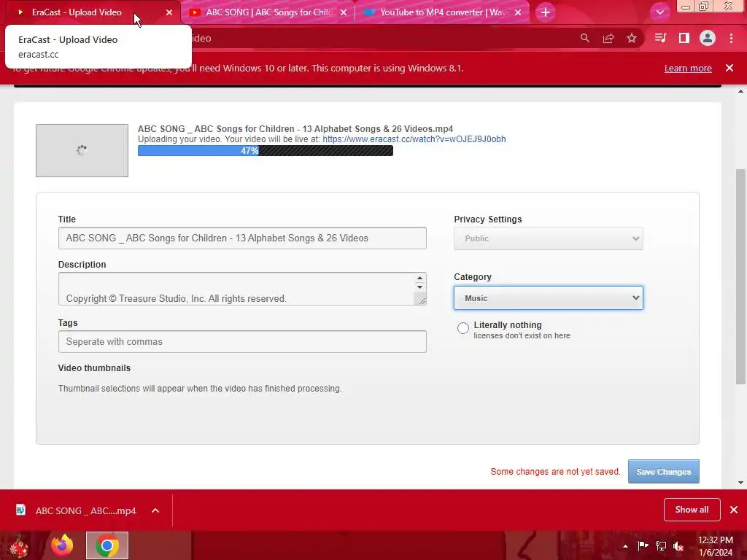Open the Privacy Settings Public dropdown
Screen dimensions: 747x560
pyautogui.click(x=549, y=238)
